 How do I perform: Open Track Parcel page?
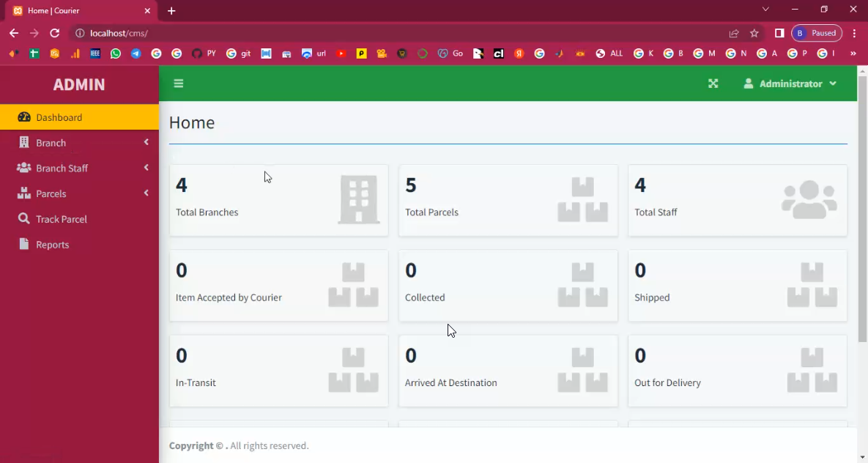coord(62,219)
